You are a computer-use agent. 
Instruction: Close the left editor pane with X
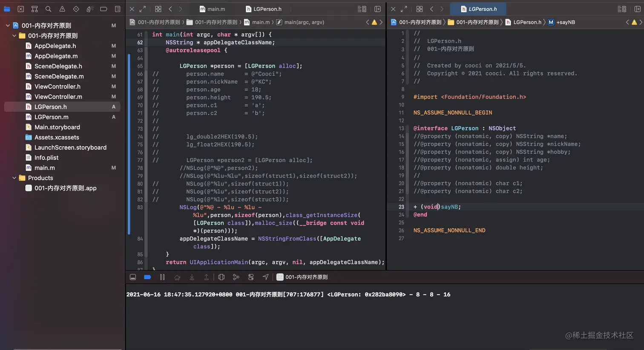pos(132,9)
